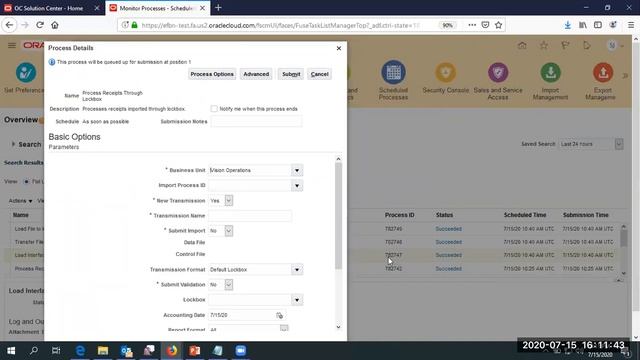Expand the Lockbox dropdown
This screenshot has width=640, height=360.
297,300
